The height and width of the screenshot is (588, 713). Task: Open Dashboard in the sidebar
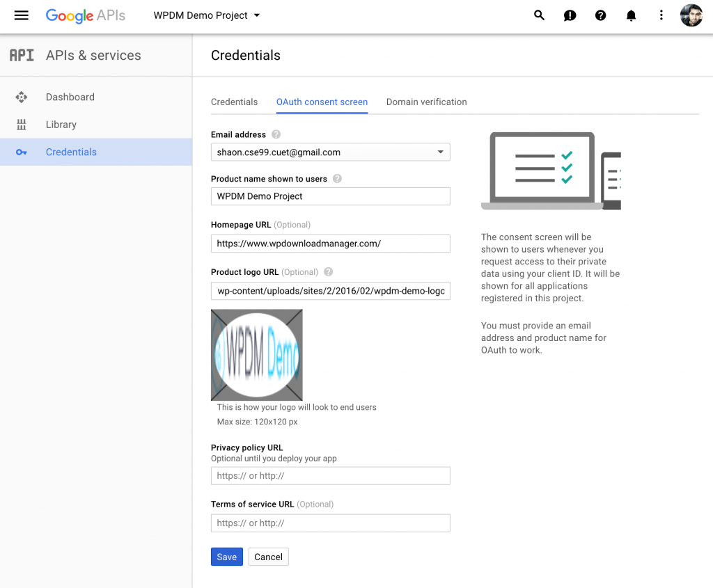click(x=96, y=97)
